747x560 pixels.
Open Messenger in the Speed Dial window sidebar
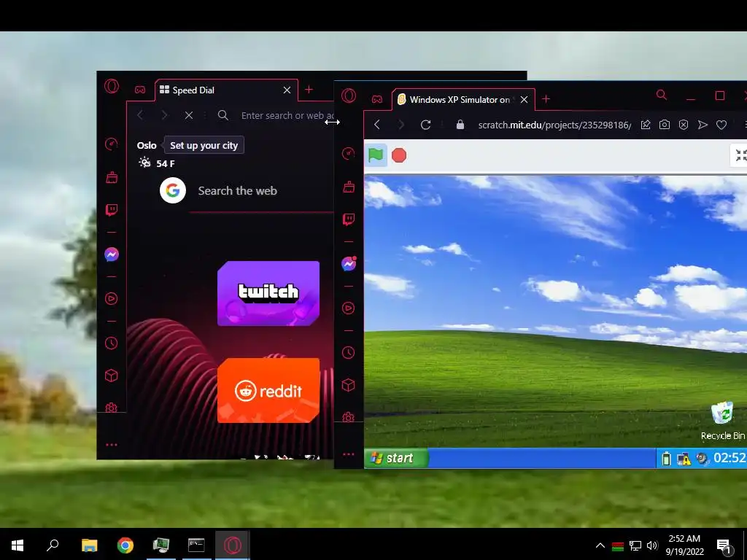coord(112,254)
